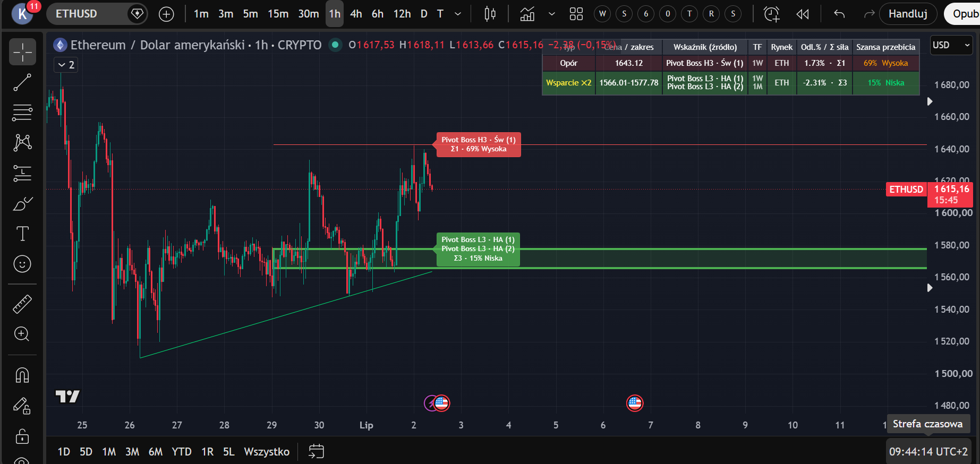The width and height of the screenshot is (980, 464).
Task: Open the chart layout grid selector
Action: tap(576, 14)
